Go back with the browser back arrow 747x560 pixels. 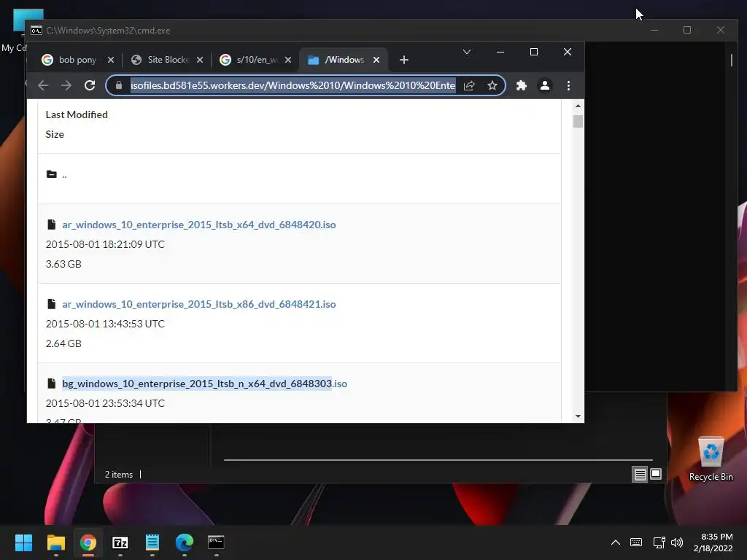[43, 86]
